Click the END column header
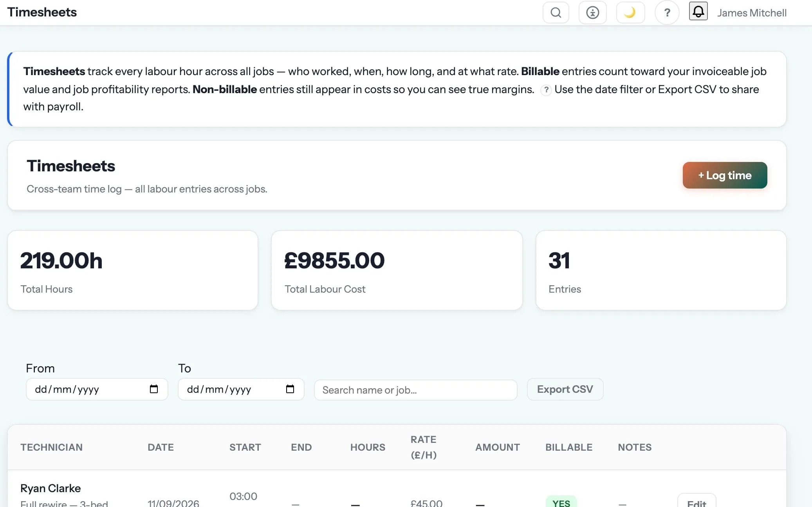 coord(301,447)
